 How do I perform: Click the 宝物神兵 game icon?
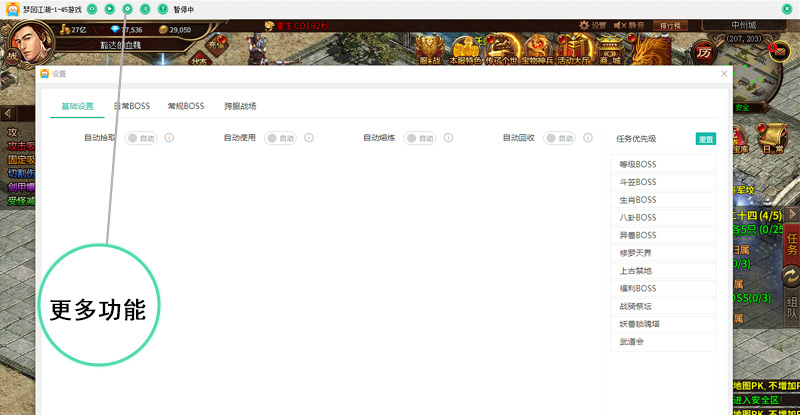pos(536,48)
